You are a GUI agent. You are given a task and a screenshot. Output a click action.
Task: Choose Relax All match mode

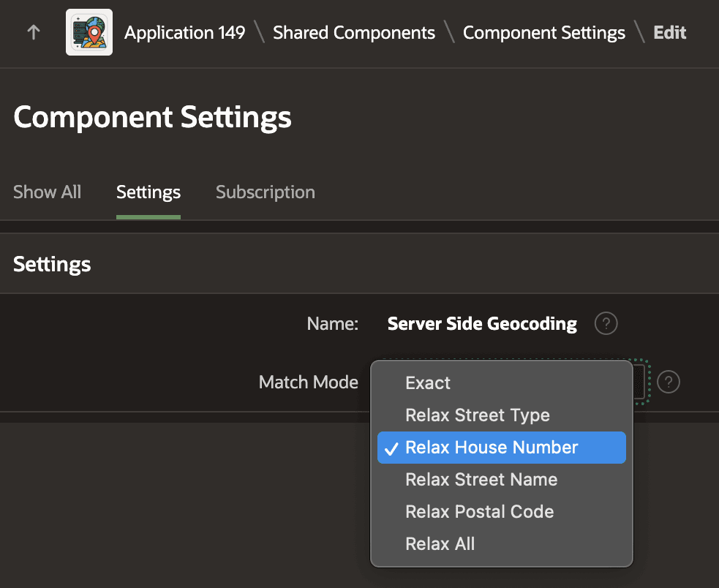click(502, 543)
